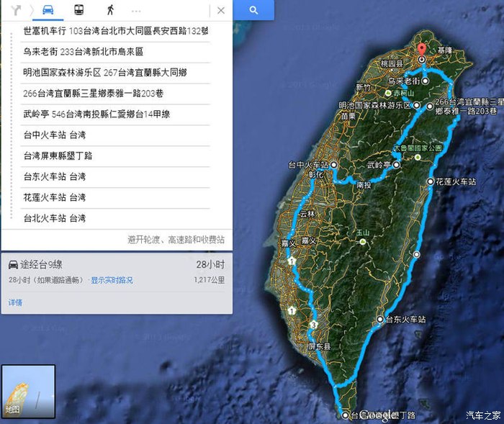Select the driving (car) travel mode
Image resolution: width=504 pixels, height=424 pixels.
48,10
